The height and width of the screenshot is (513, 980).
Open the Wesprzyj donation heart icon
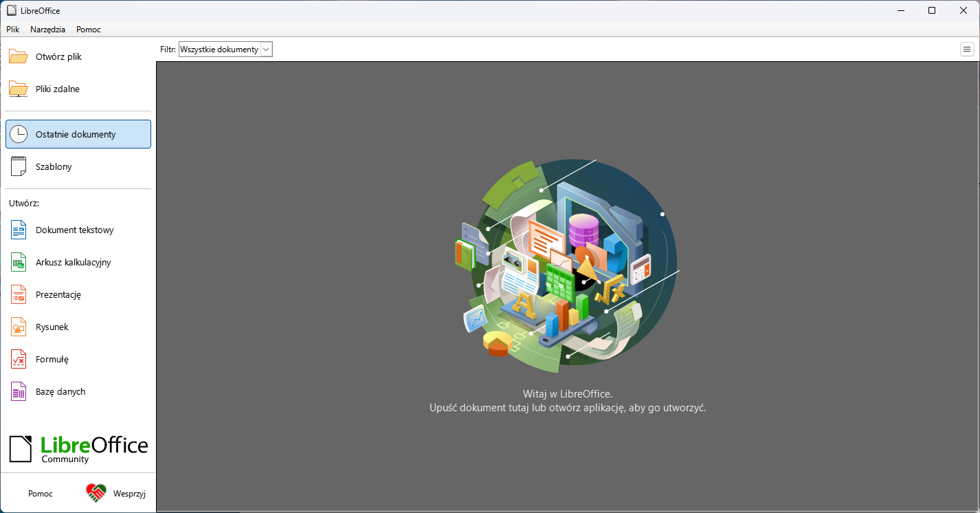pos(96,492)
